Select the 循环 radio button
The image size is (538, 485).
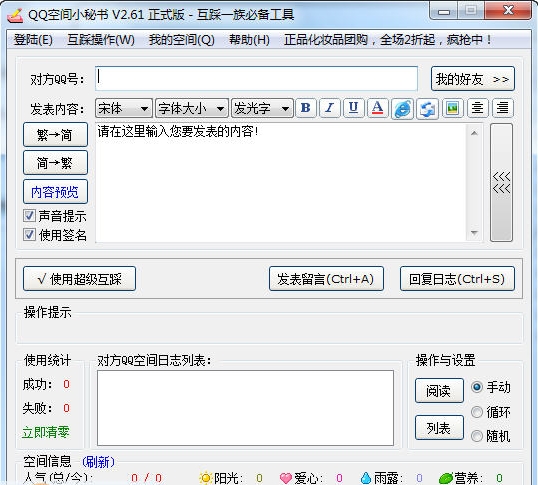477,412
